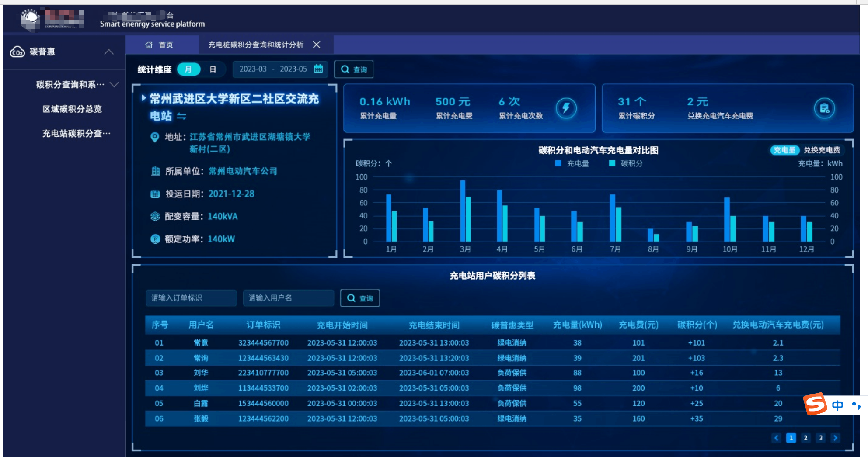Viewport: 868px width, 460px height.
Task: Click the icon next to 配变容量
Action: coord(155,216)
